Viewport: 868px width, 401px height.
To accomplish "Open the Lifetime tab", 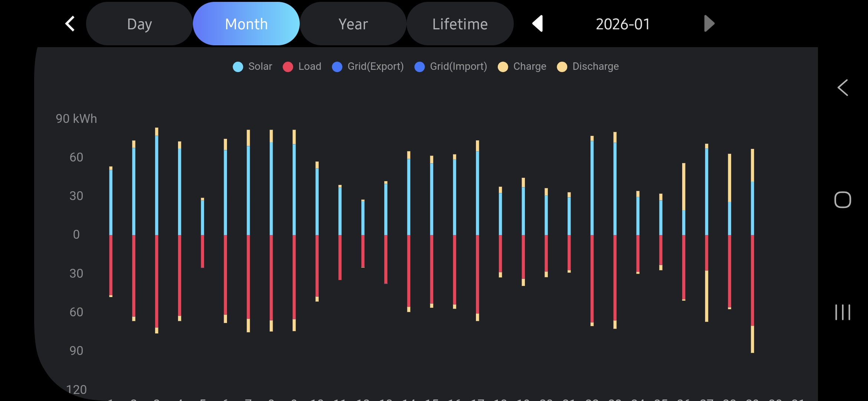I will (460, 24).
